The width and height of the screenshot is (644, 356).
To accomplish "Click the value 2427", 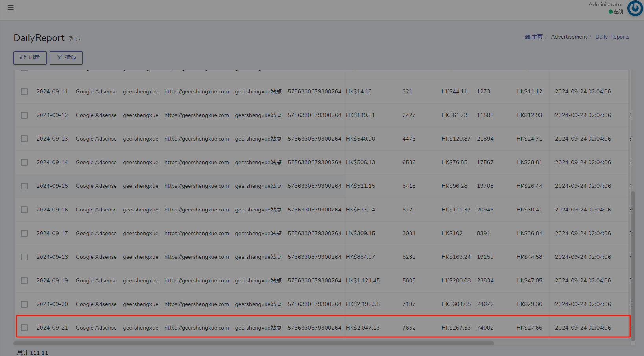I will tap(409, 115).
